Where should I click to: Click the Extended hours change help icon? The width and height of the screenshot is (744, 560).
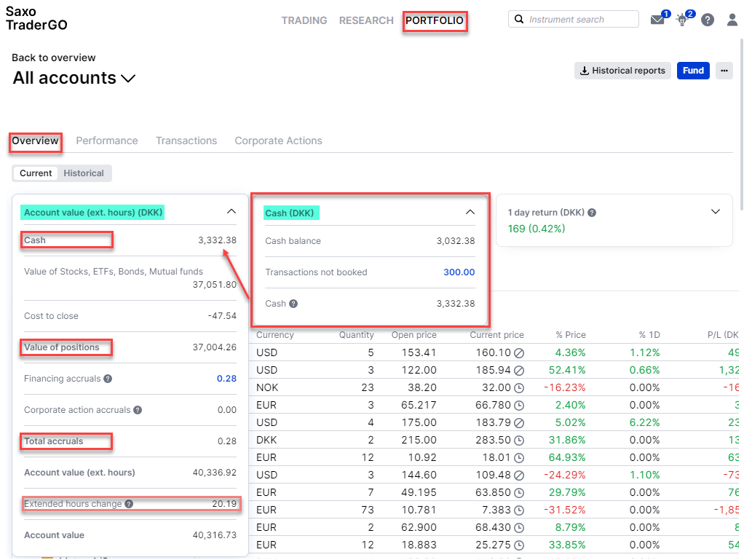click(x=129, y=504)
